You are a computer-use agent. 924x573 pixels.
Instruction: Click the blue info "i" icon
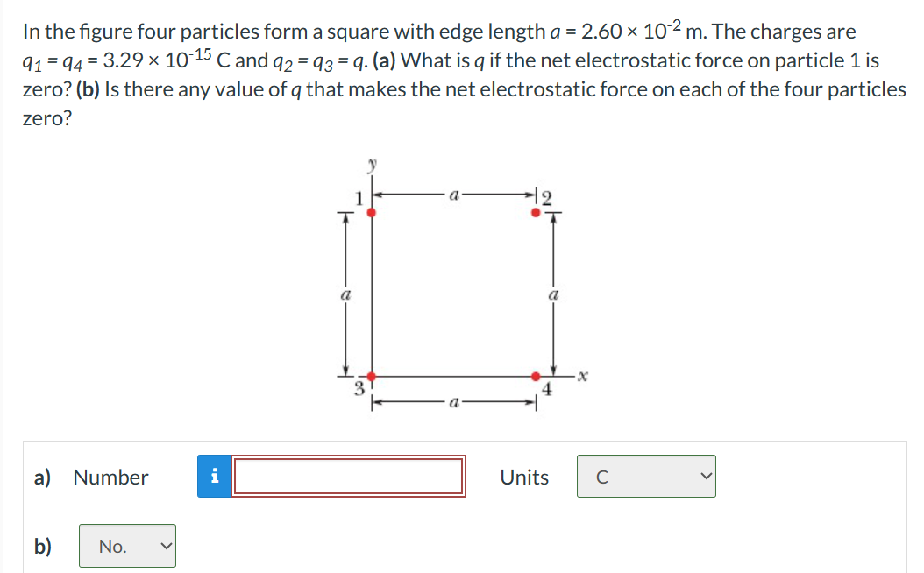(x=216, y=476)
